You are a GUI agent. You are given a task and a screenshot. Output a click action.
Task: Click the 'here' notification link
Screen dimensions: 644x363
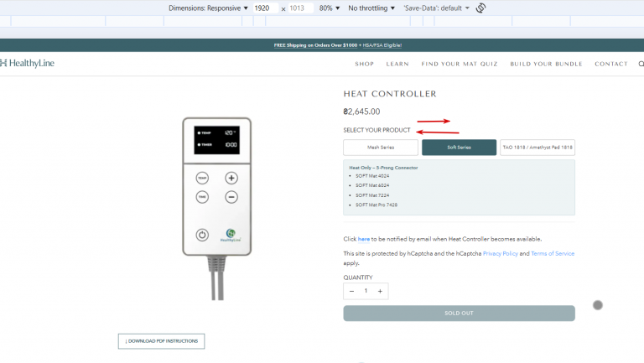pos(363,239)
